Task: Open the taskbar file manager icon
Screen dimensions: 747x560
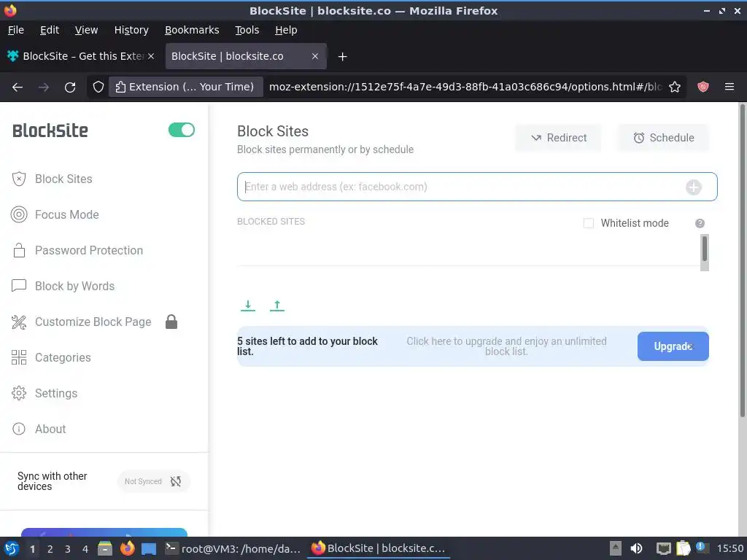Action: 105,548
